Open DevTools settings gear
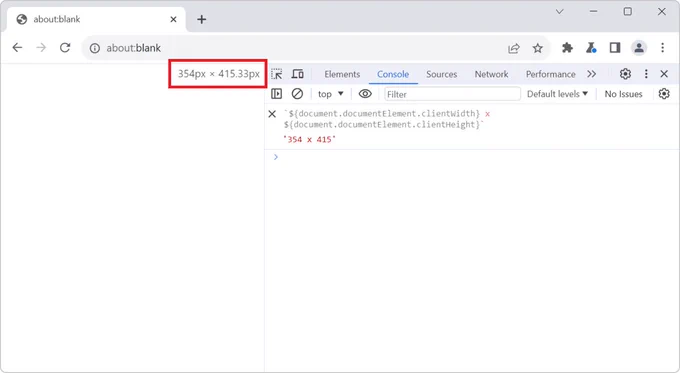Image resolution: width=680 pixels, height=373 pixels. pyautogui.click(x=625, y=74)
